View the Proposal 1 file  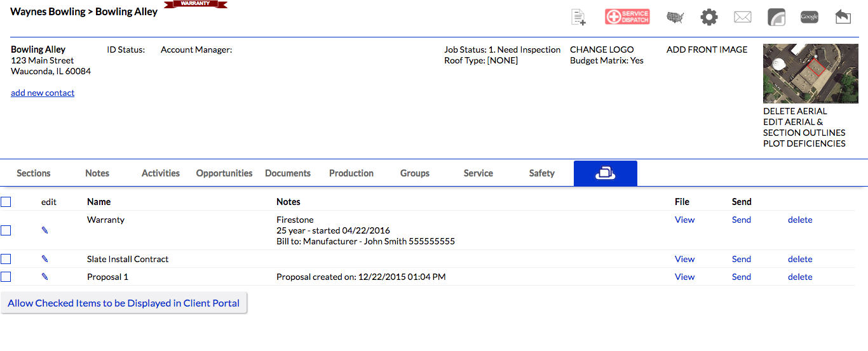(x=684, y=277)
